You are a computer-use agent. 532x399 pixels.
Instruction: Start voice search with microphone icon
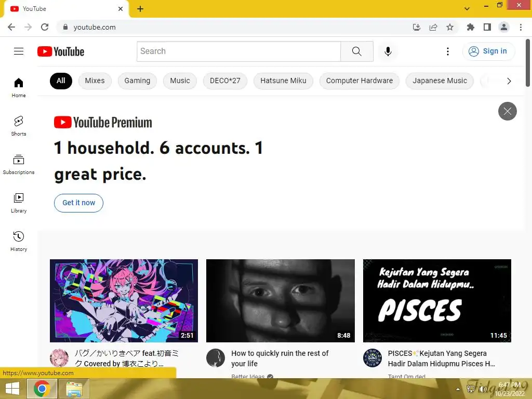pos(388,51)
